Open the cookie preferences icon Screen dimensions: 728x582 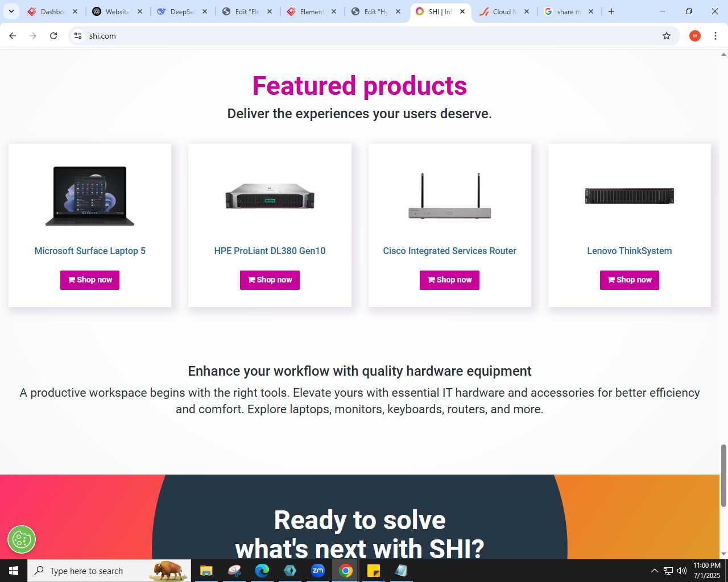tap(22, 539)
